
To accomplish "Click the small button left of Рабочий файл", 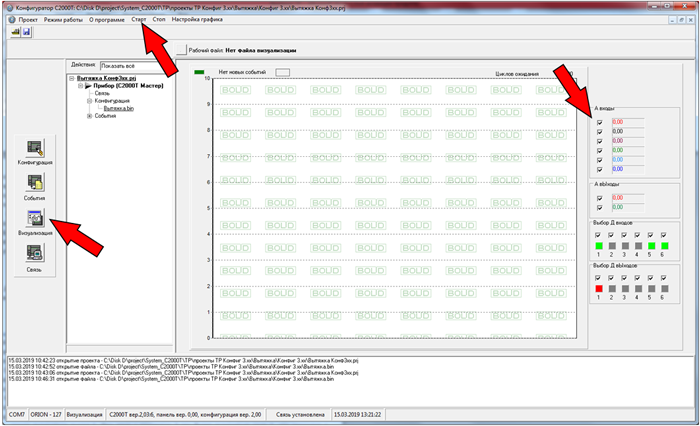I will pos(181,49).
